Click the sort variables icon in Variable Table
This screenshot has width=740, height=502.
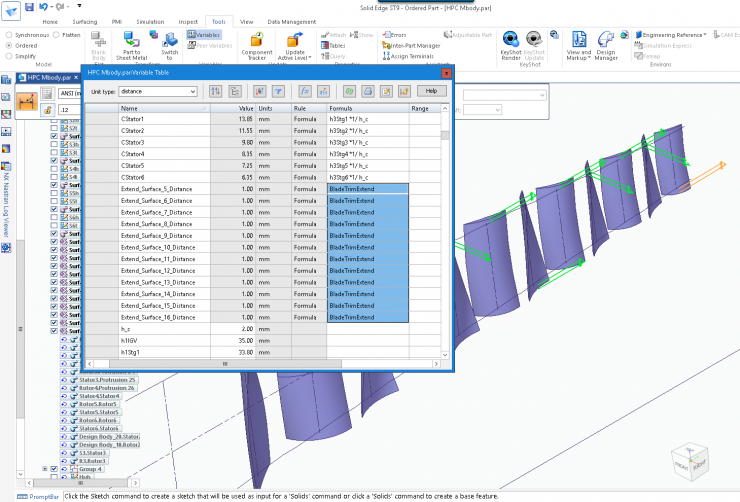tap(216, 92)
